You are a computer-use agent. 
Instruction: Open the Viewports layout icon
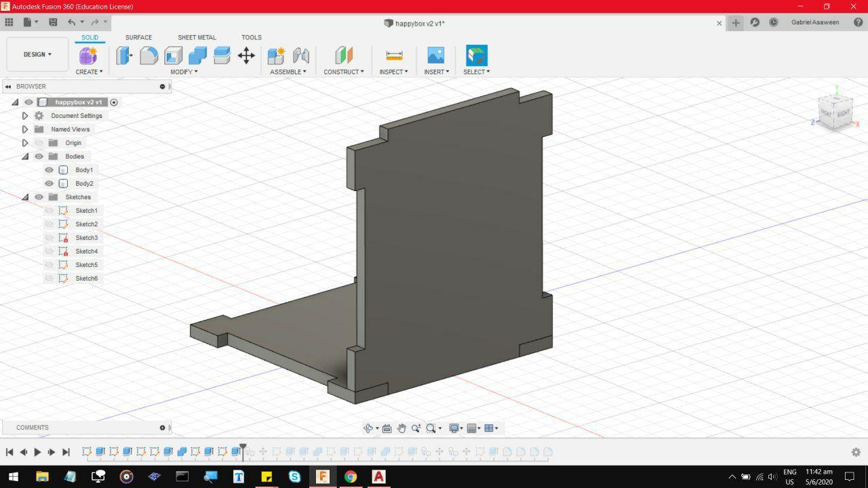[489, 428]
